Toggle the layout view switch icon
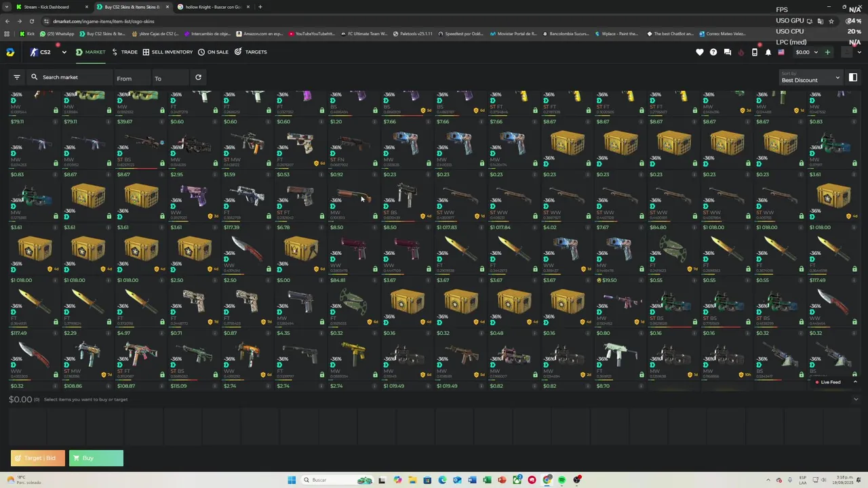This screenshot has width=868, height=488. click(853, 77)
